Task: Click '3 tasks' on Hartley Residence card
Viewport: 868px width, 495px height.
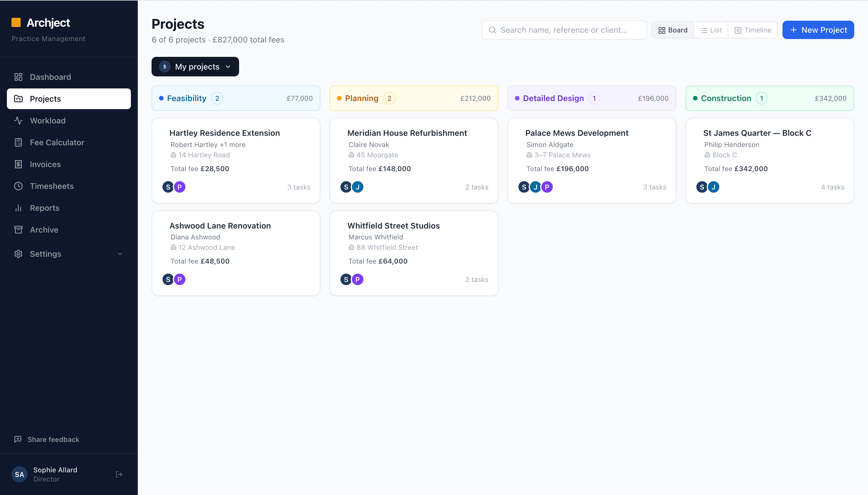Action: click(x=299, y=187)
